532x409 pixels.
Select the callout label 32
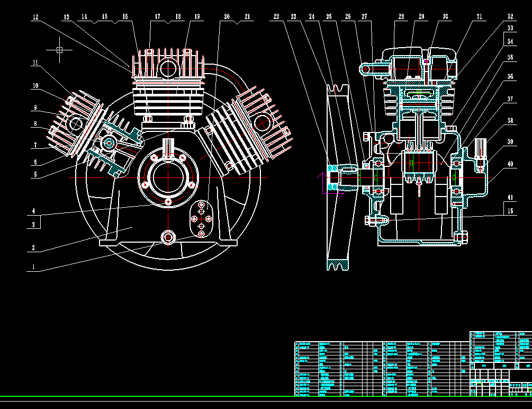click(x=510, y=16)
